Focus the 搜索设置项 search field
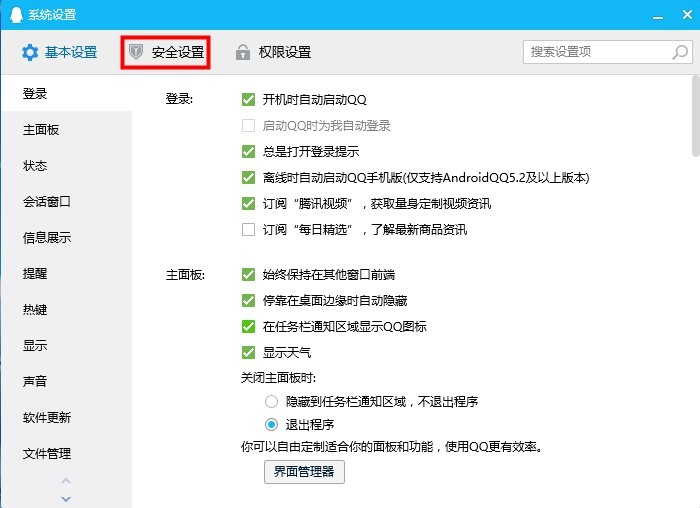700x508 pixels. [x=608, y=52]
